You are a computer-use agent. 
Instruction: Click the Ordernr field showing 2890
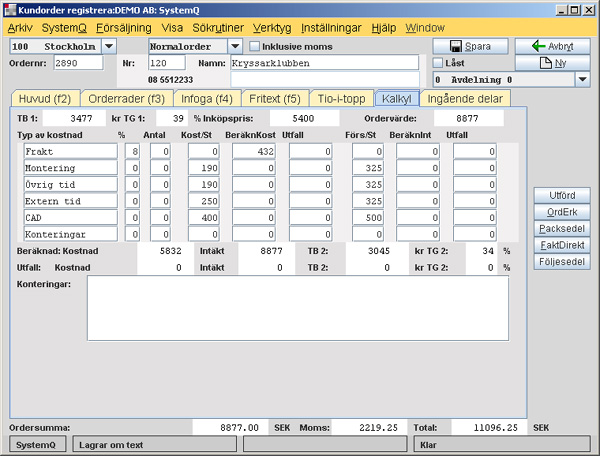pos(78,63)
